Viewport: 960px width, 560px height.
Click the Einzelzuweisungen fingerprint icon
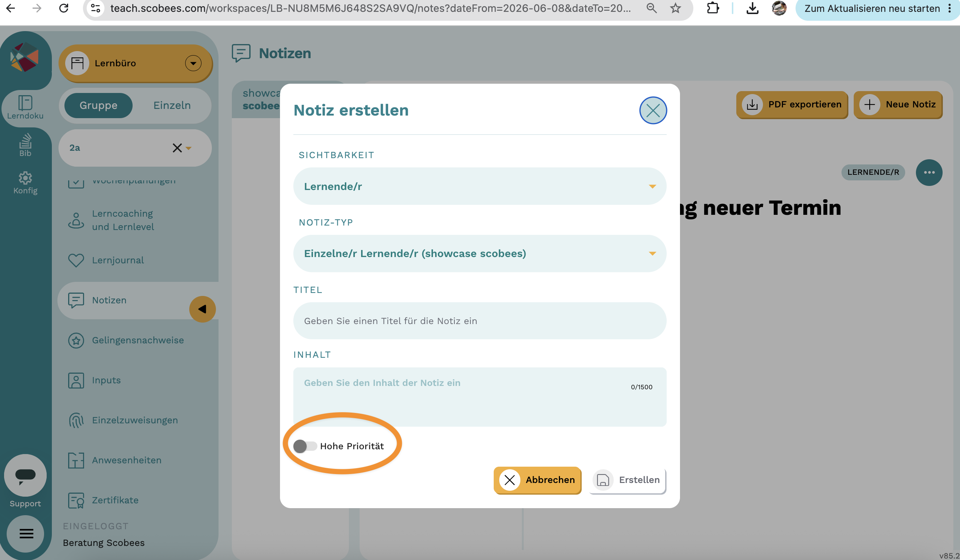coord(76,421)
